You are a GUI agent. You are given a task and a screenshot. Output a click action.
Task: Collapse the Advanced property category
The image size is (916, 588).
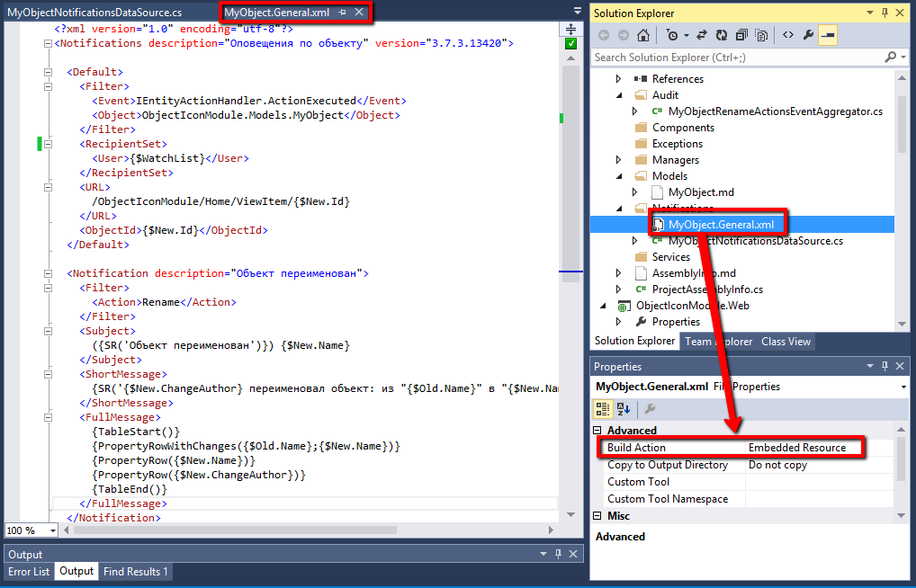(597, 431)
